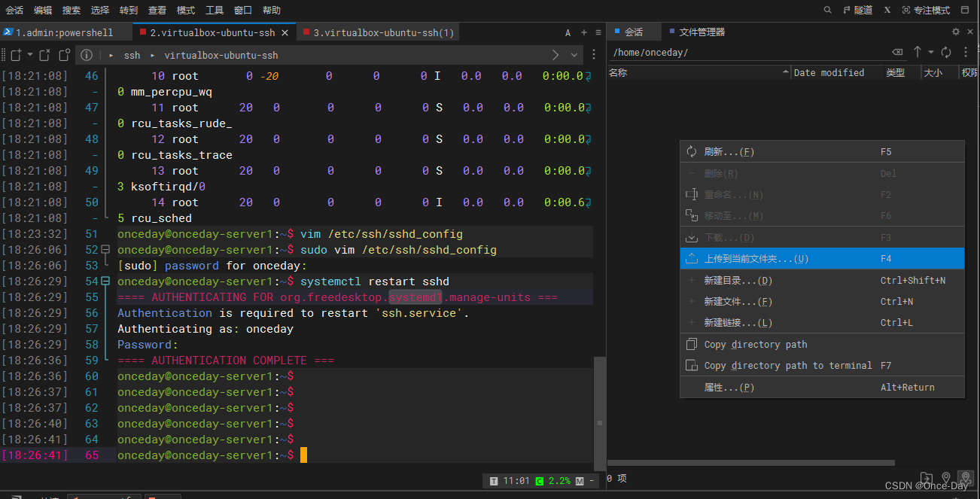
Task: Switch to the 文件管理器 panel tab
Action: tap(696, 32)
